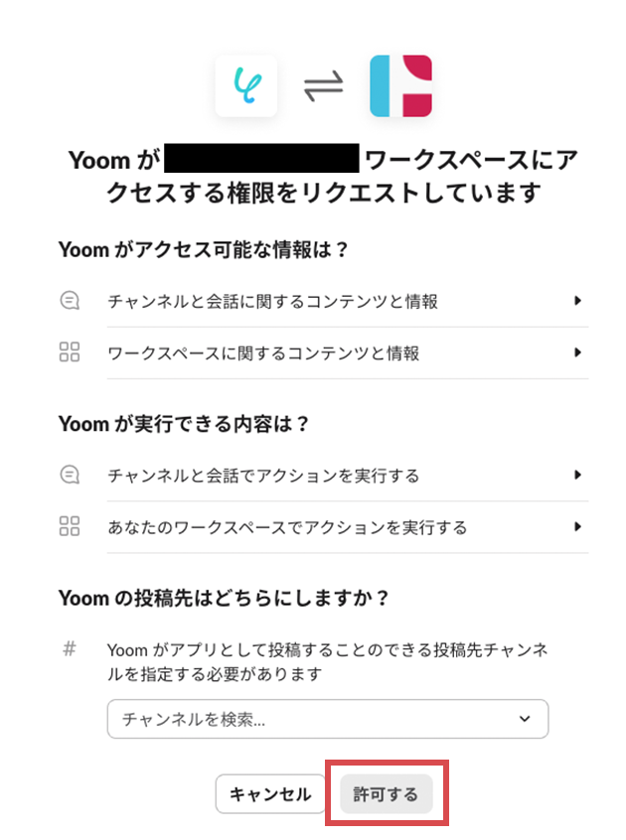Expand details for チャンネルと会話に関するコンテンツと情報

[579, 303]
